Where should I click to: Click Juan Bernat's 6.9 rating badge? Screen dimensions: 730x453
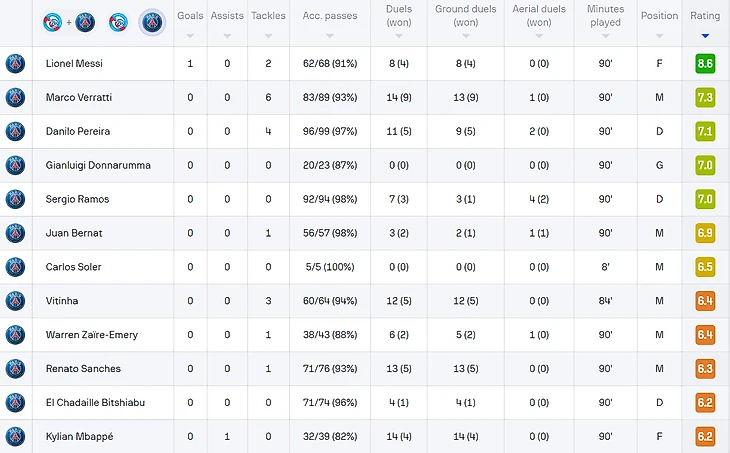705,233
